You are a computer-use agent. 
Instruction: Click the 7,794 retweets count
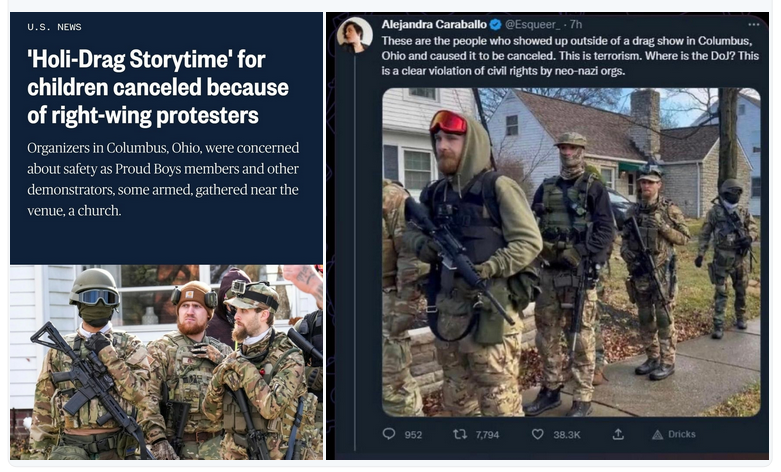(487, 435)
